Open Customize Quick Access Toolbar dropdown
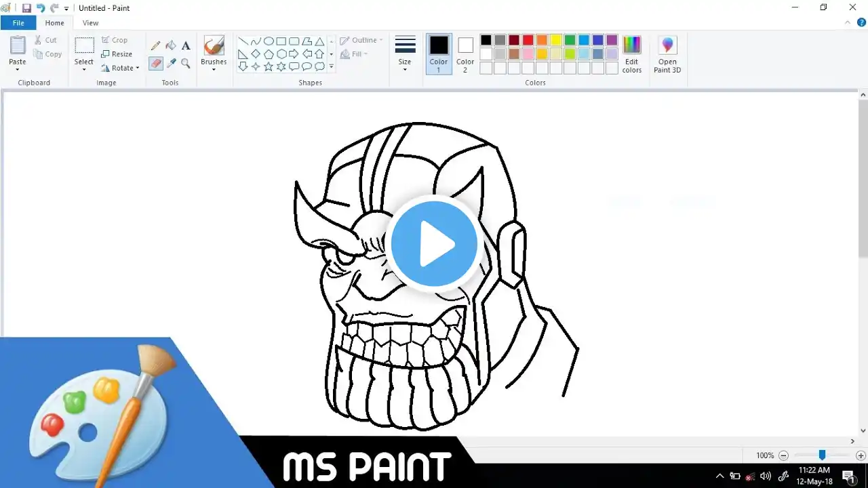The height and width of the screenshot is (488, 868). 66,9
